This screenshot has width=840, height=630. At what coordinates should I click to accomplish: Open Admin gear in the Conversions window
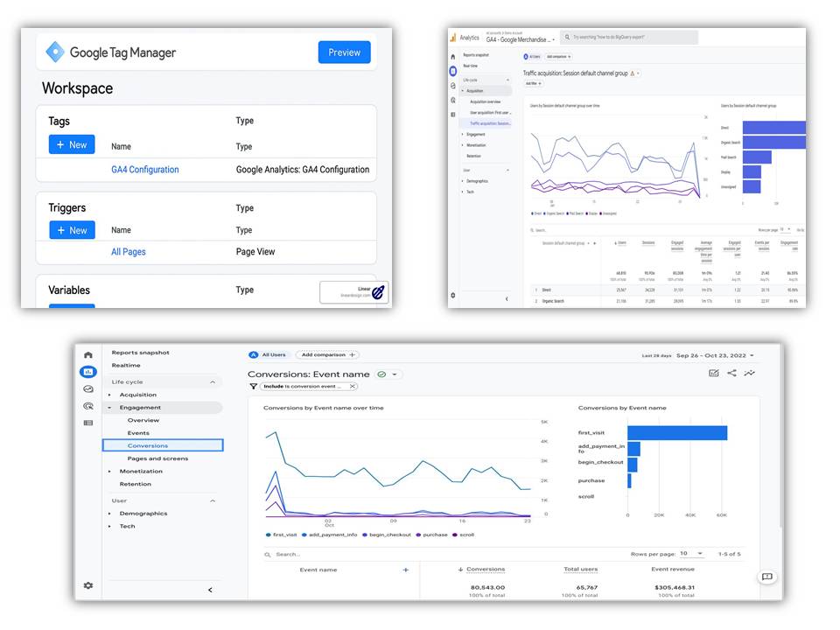coord(88,585)
